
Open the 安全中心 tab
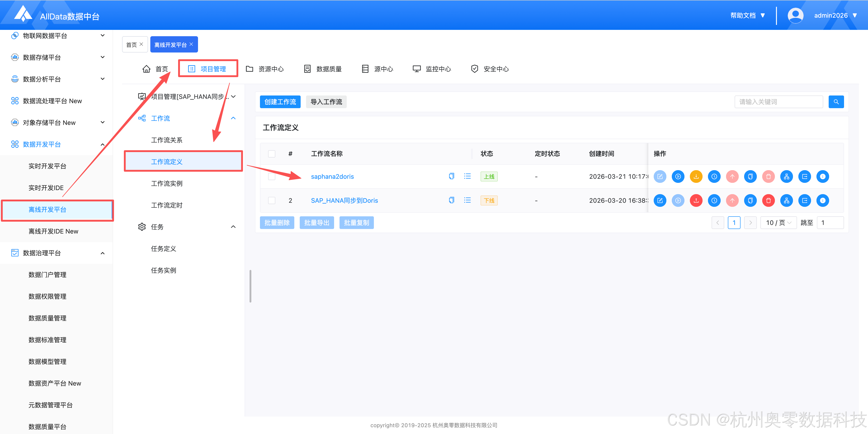490,69
